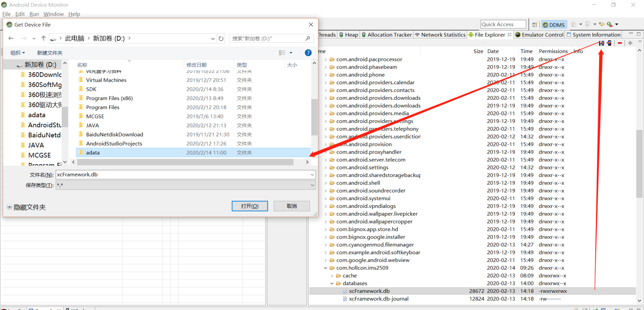Click the 新建文件夹 new folder button

point(50,53)
